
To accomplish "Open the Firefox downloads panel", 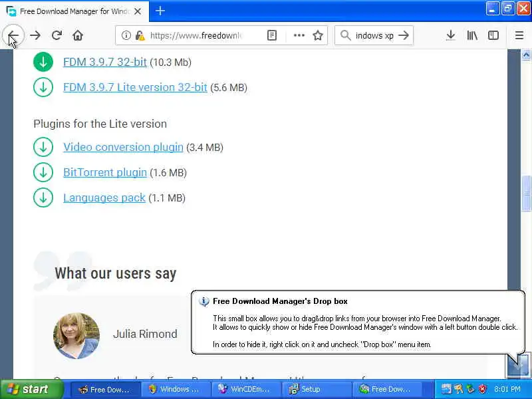I will [x=451, y=35].
